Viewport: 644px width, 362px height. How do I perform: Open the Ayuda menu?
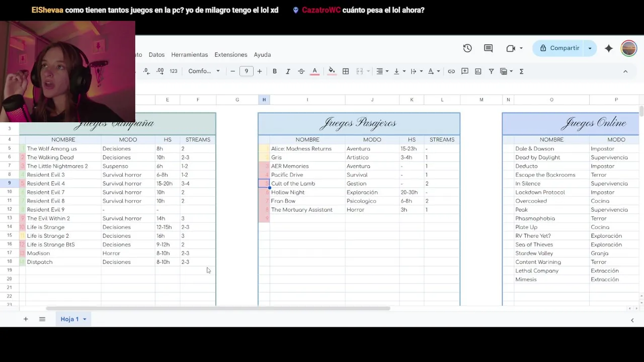(262, 55)
